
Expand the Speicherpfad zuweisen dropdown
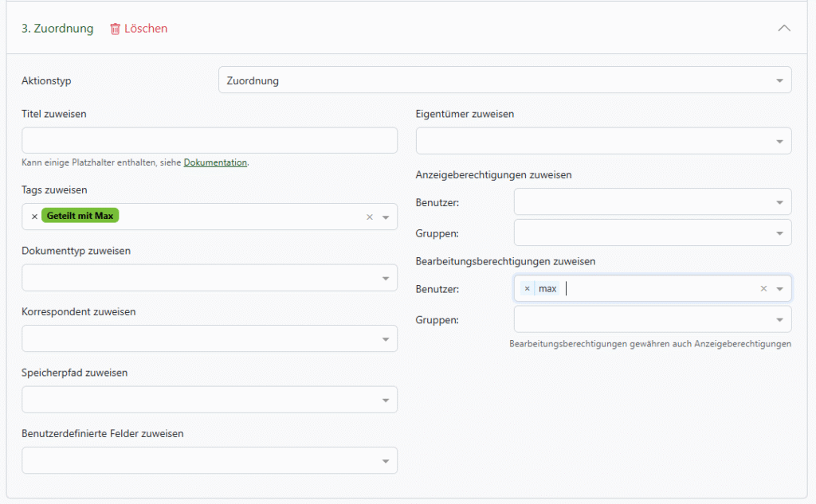(209, 400)
